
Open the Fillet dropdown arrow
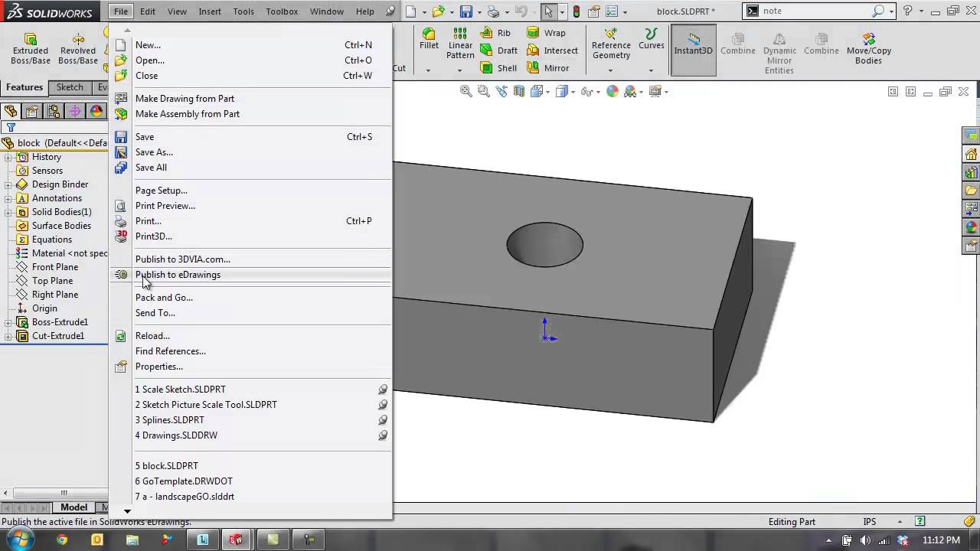click(429, 70)
